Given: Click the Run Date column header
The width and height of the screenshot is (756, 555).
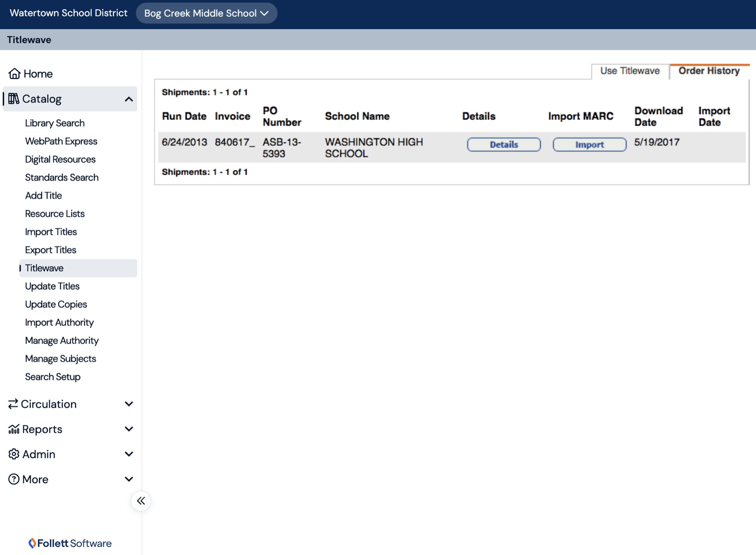Looking at the screenshot, I should 184,116.
